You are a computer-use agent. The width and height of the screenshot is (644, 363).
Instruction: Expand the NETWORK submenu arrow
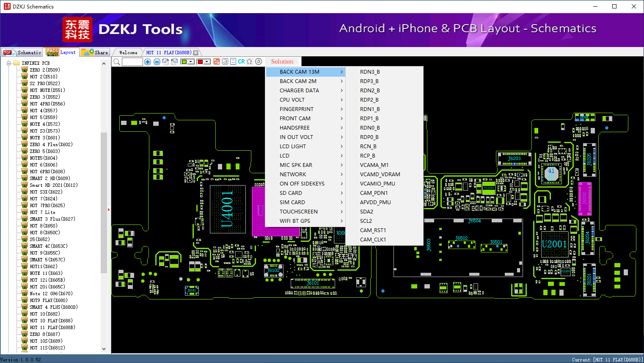click(341, 175)
